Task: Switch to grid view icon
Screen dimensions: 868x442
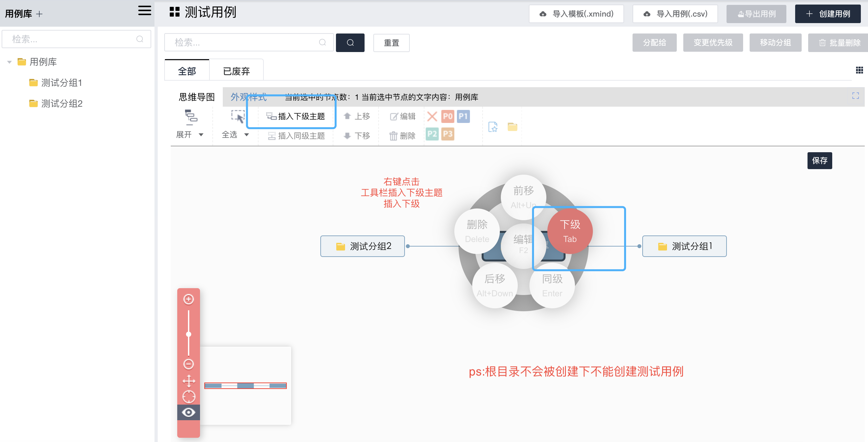Action: click(x=859, y=70)
